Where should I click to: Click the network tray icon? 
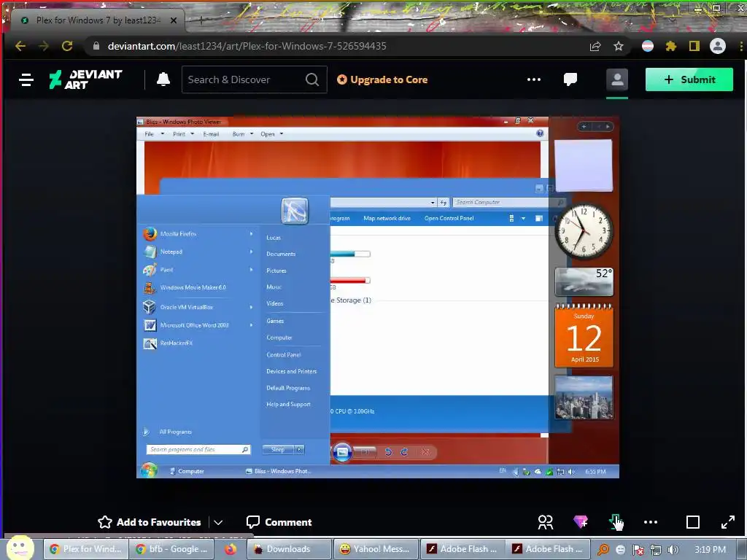[656, 550]
